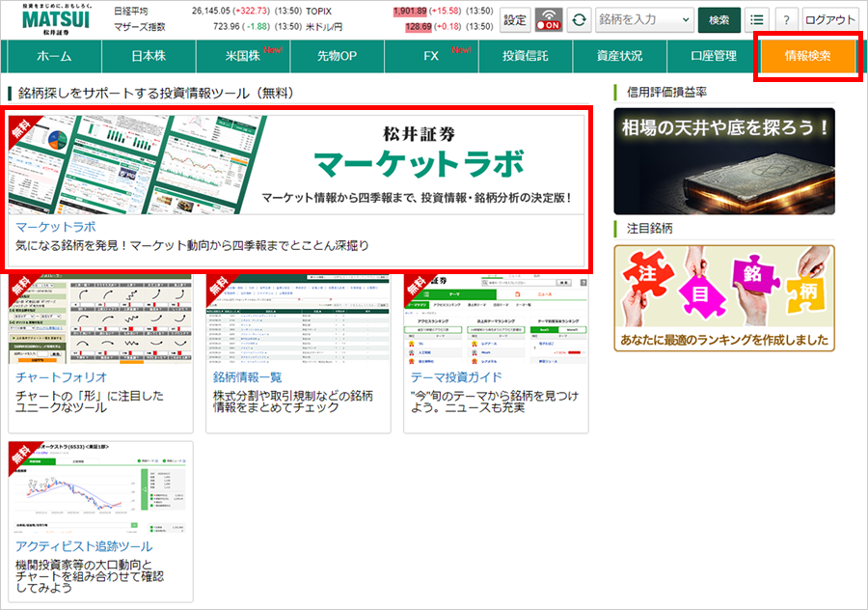Click the 日経平均 index label

[x=130, y=11]
